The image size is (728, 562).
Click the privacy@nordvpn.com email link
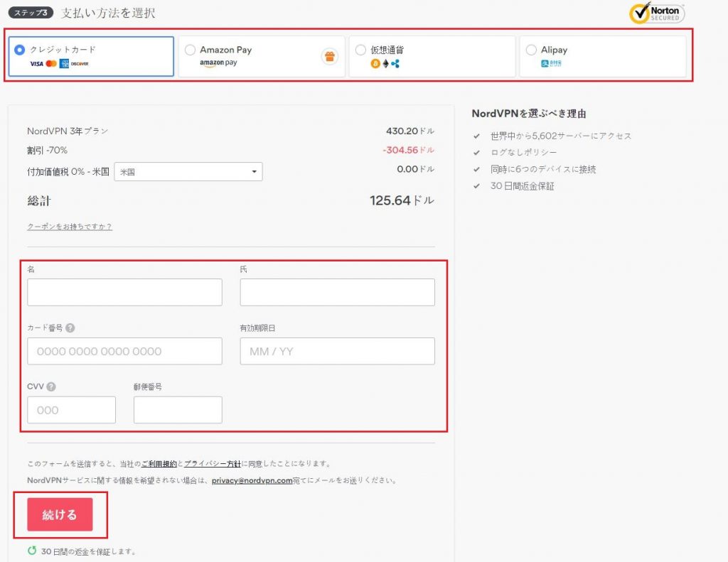pos(252,480)
